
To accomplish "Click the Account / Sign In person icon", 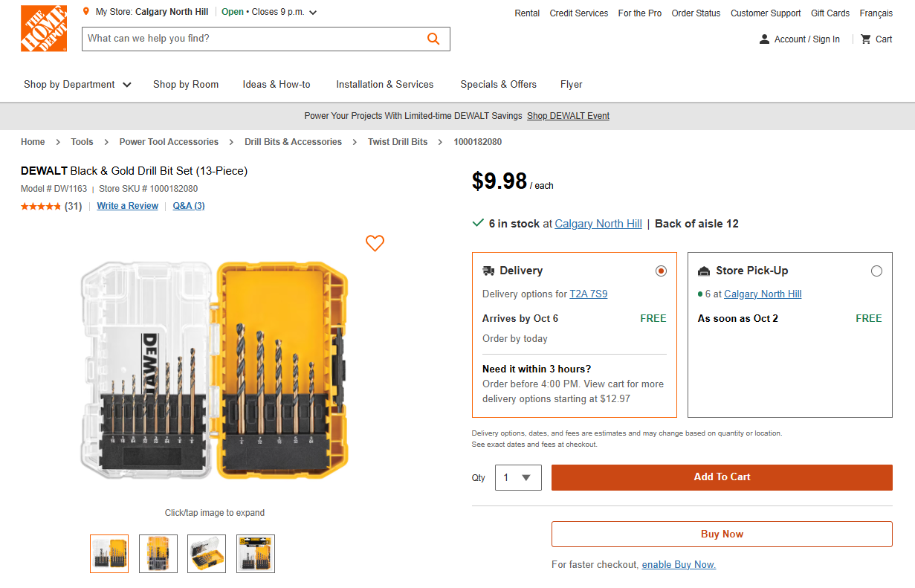I will click(765, 39).
